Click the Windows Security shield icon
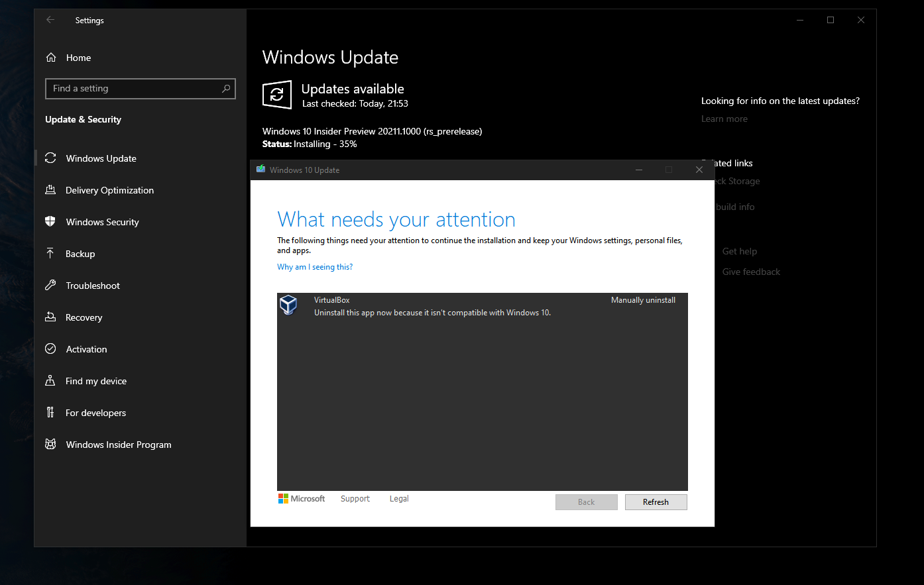Viewport: 924px width, 585px height. tap(50, 221)
